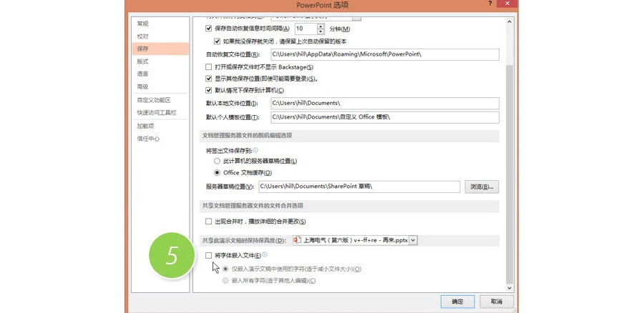Open 加载项 category
Image resolution: width=644 pixels, height=313 pixels.
pyautogui.click(x=160, y=126)
